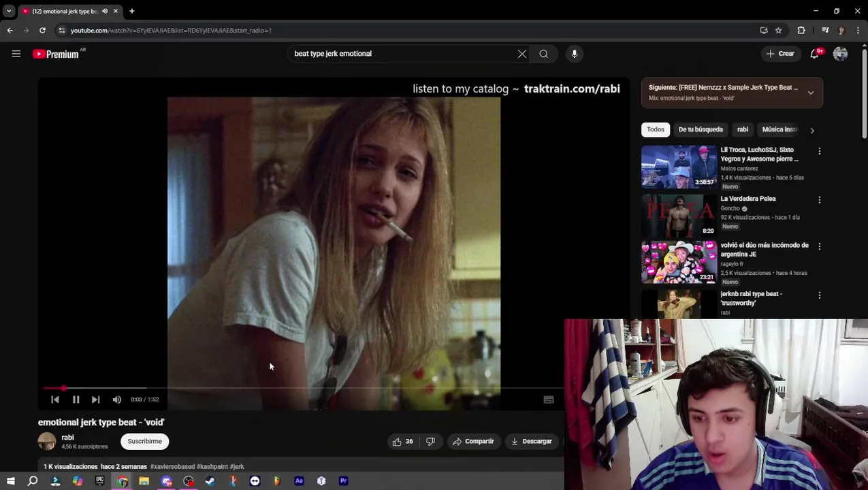Select Música instrumental filter chip
The image size is (868, 490).
tap(779, 129)
